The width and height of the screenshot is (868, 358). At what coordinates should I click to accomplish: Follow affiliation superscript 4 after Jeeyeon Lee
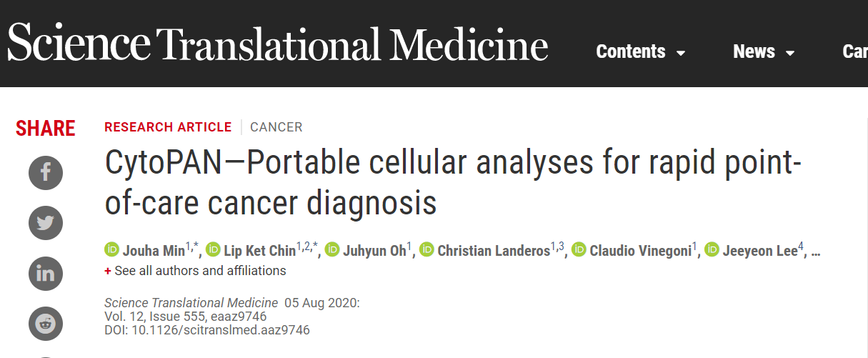point(801,247)
